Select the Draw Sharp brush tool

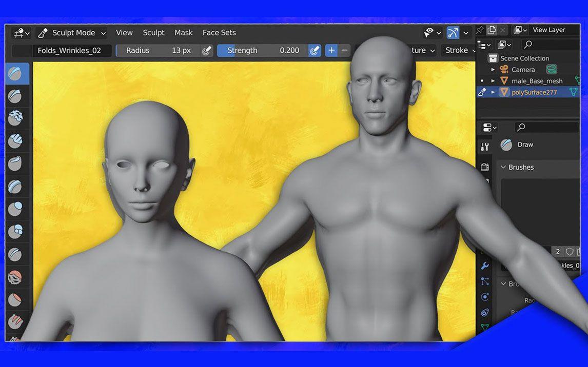[x=15, y=96]
